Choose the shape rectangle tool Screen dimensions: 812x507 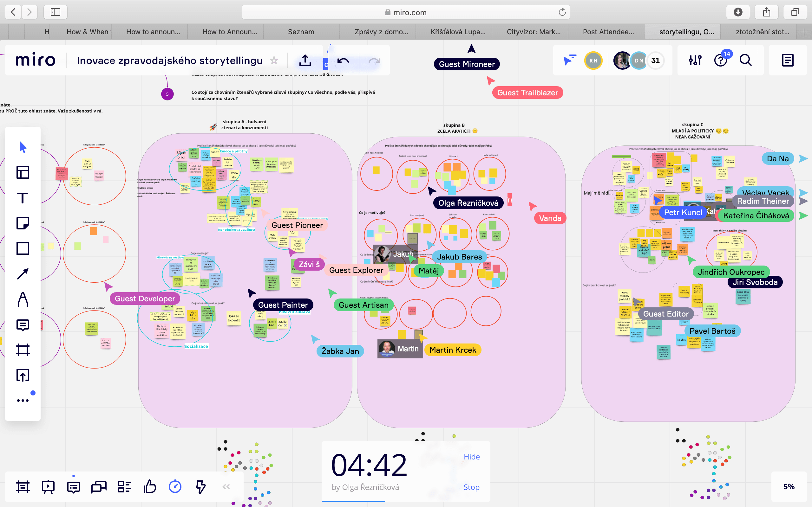coord(23,248)
